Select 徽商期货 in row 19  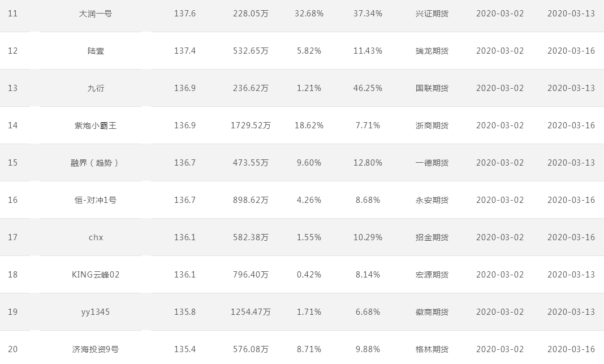click(432, 312)
